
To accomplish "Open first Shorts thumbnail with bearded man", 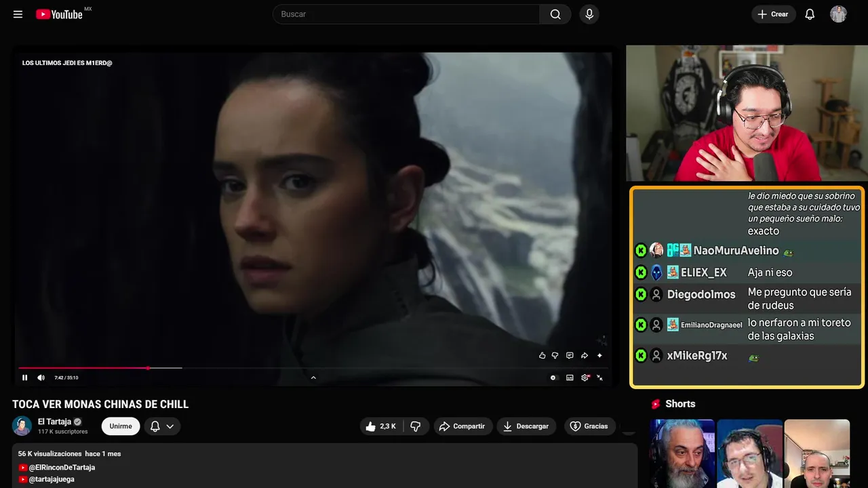I will pyautogui.click(x=682, y=453).
